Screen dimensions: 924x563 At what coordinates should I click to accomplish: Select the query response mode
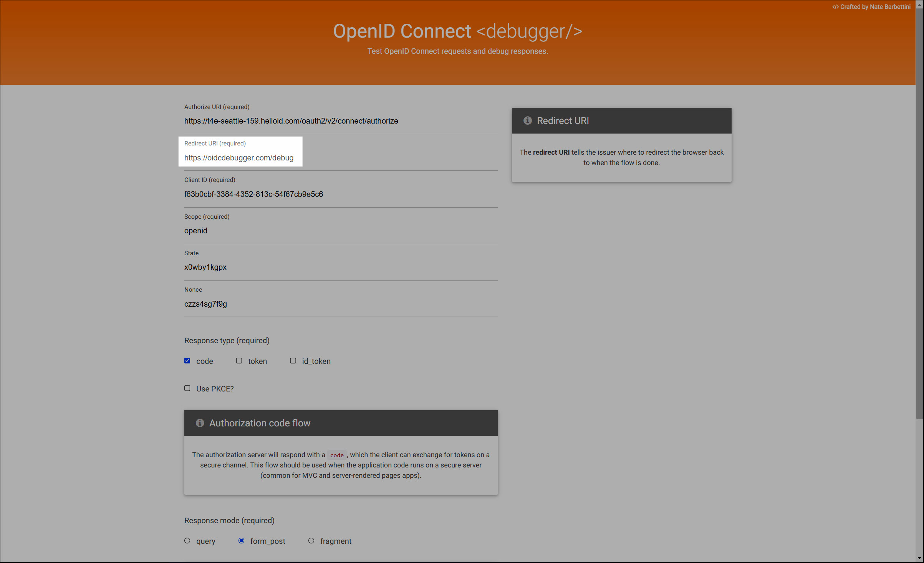(x=187, y=541)
